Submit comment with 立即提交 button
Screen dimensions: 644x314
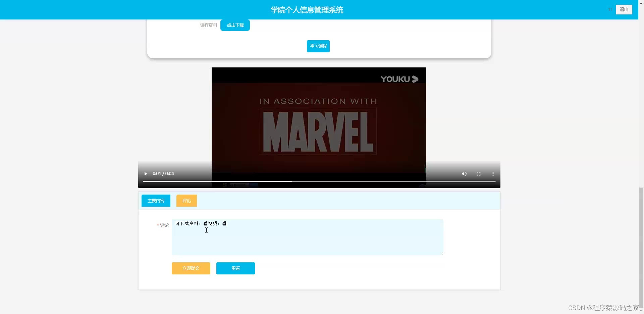pos(191,268)
